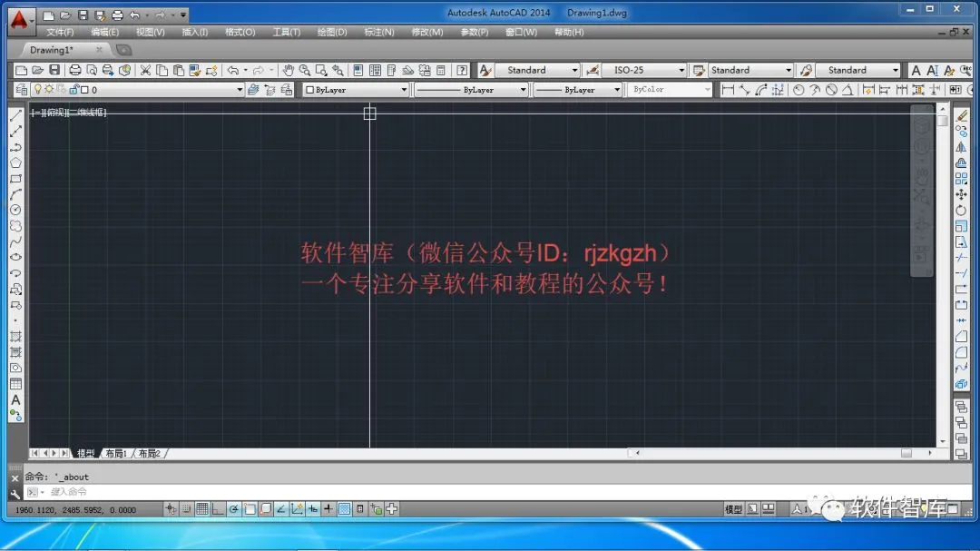Screen dimensions: 980x551
Task: Open the Properties palette icon
Action: 358,70
